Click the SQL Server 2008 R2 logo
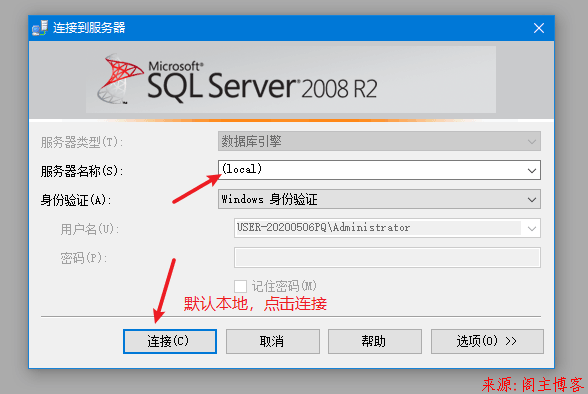Screen dimensions: 588x394 click(238, 79)
